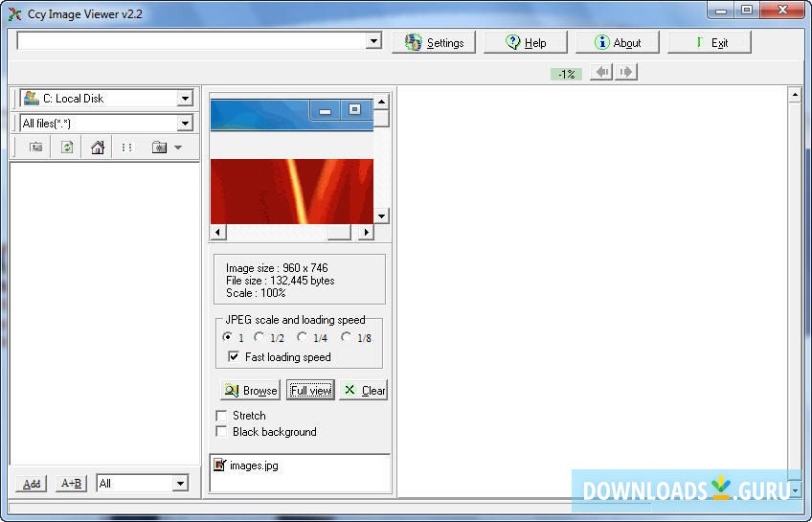Expand the All files(*.*) filter dropdown
The height and width of the screenshot is (522, 812).
click(x=185, y=124)
